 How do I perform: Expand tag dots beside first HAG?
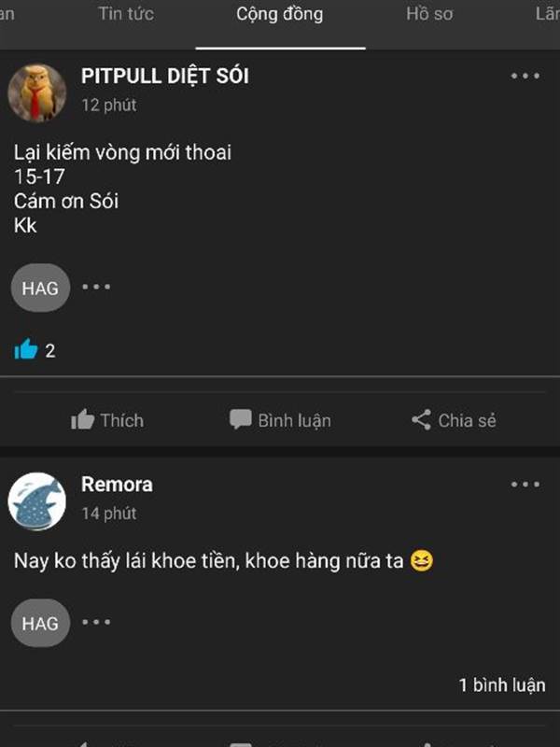pos(96,288)
